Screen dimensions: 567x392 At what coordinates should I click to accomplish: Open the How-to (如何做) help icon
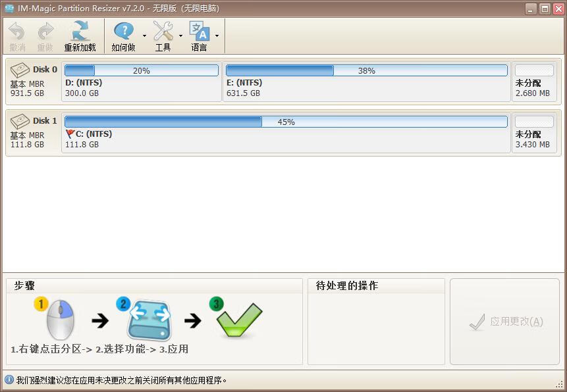point(124,31)
